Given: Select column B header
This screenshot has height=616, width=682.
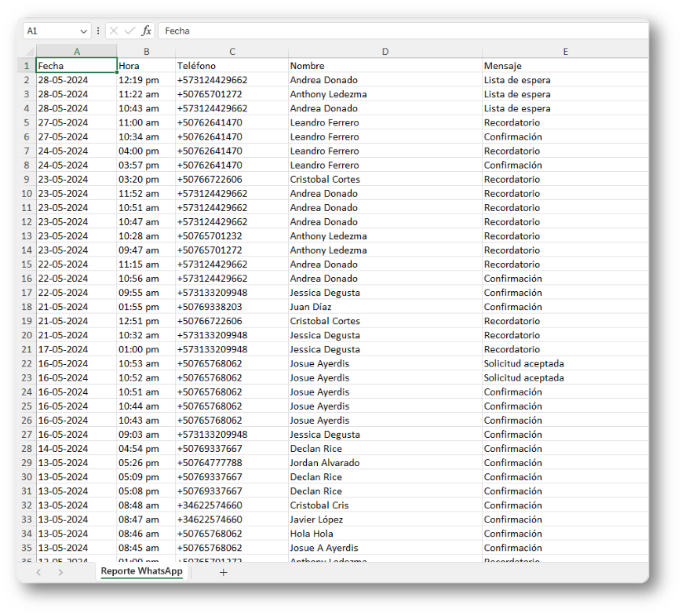Looking at the screenshot, I should [x=146, y=52].
